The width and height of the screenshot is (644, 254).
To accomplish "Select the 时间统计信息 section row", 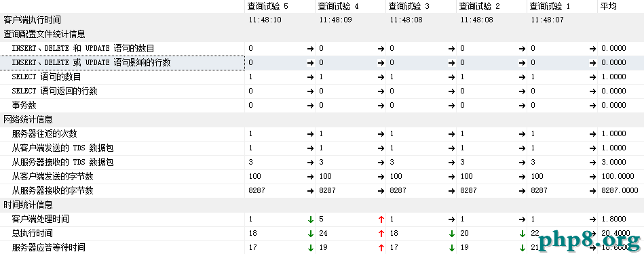I will tap(322, 205).
